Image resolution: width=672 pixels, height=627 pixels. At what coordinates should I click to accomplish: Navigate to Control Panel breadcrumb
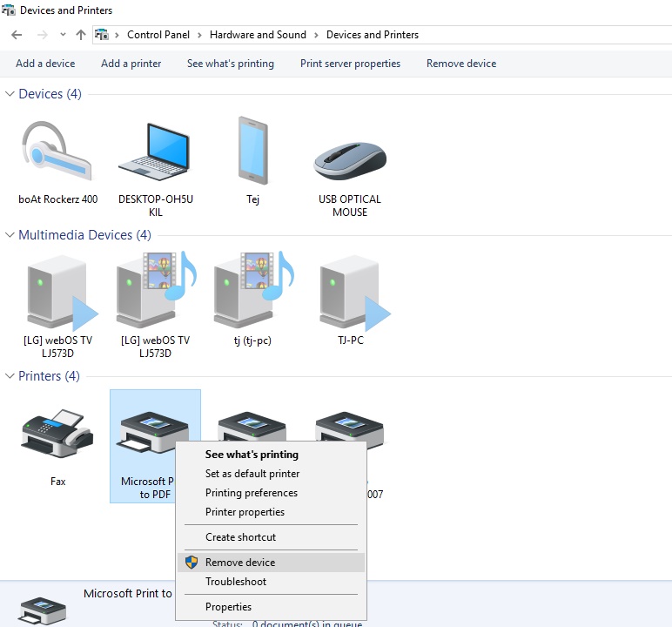(x=158, y=35)
